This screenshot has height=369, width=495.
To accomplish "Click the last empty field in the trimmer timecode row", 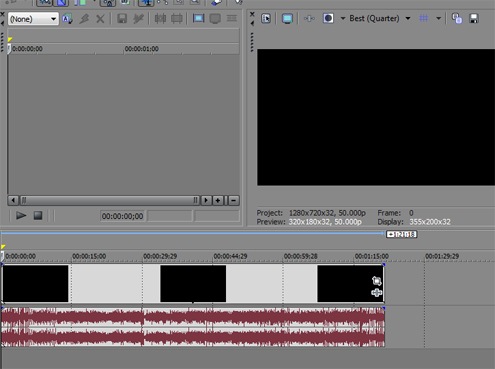I will (217, 216).
